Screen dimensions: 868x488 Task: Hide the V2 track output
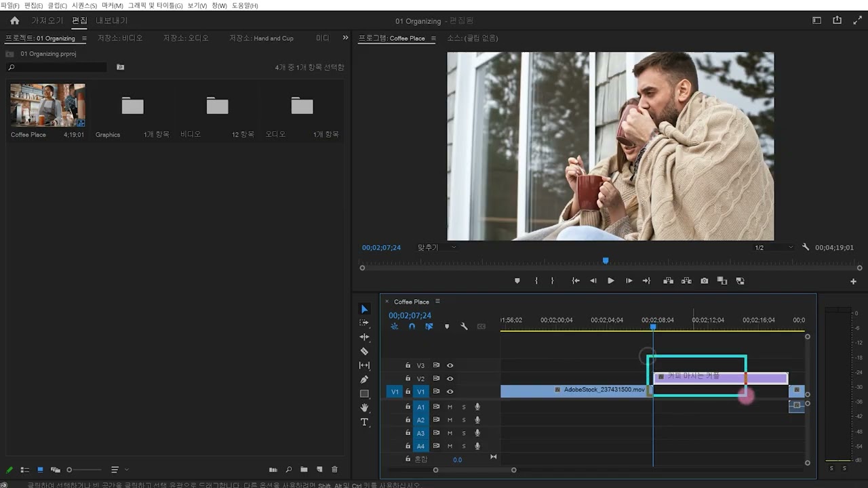(x=450, y=379)
